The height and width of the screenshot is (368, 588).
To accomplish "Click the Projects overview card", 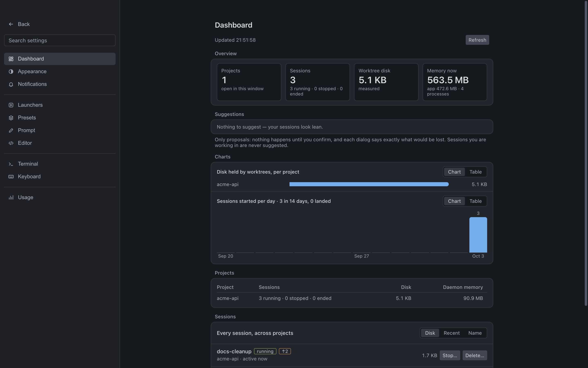I will click(249, 82).
